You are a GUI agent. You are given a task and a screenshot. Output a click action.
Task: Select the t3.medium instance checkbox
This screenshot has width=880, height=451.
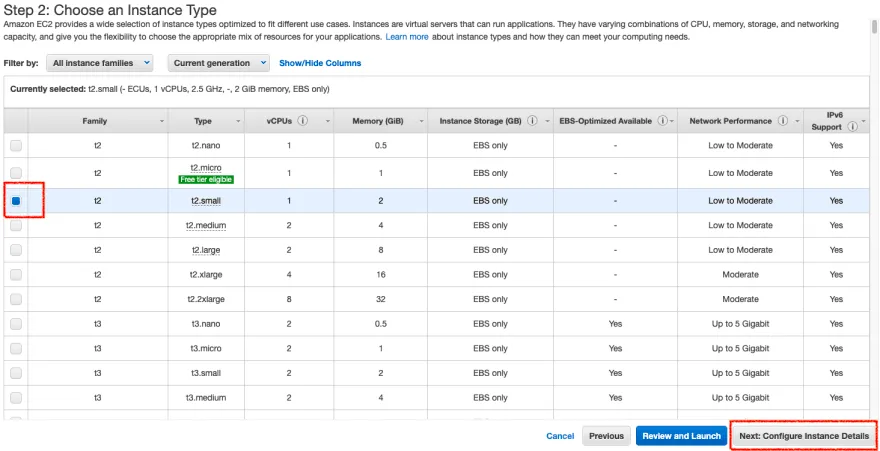point(16,398)
